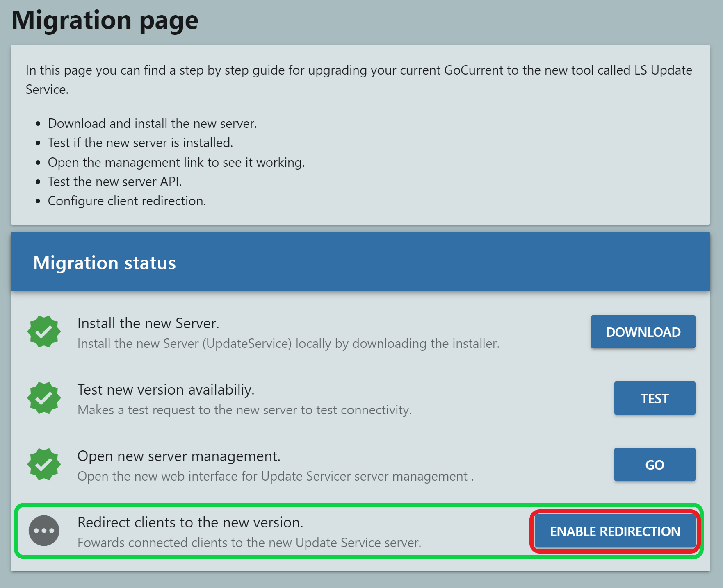The image size is (723, 588).
Task: Click 'Redirect clients to the new version.' title
Action: (190, 522)
